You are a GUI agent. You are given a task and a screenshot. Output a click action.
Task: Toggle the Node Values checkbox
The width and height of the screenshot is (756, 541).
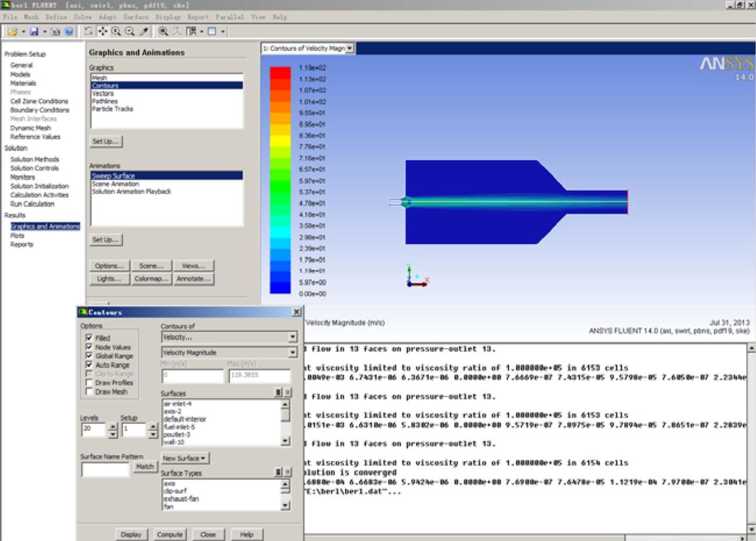click(x=89, y=347)
